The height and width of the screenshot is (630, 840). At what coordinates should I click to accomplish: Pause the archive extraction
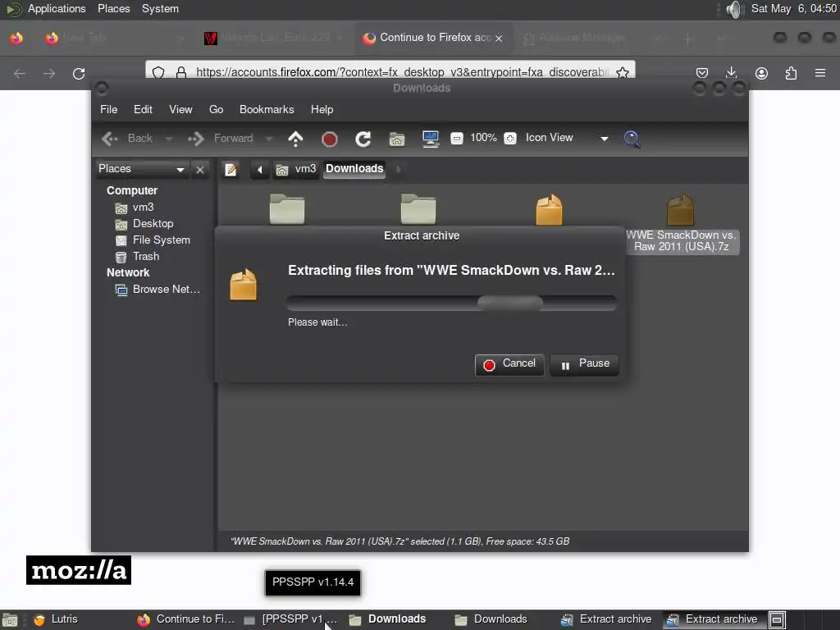[x=584, y=364]
